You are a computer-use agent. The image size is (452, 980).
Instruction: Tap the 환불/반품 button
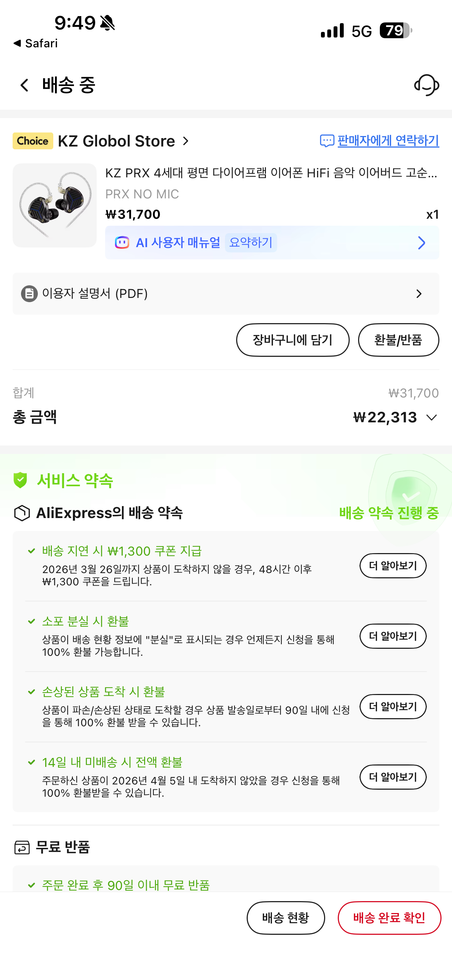click(x=398, y=340)
